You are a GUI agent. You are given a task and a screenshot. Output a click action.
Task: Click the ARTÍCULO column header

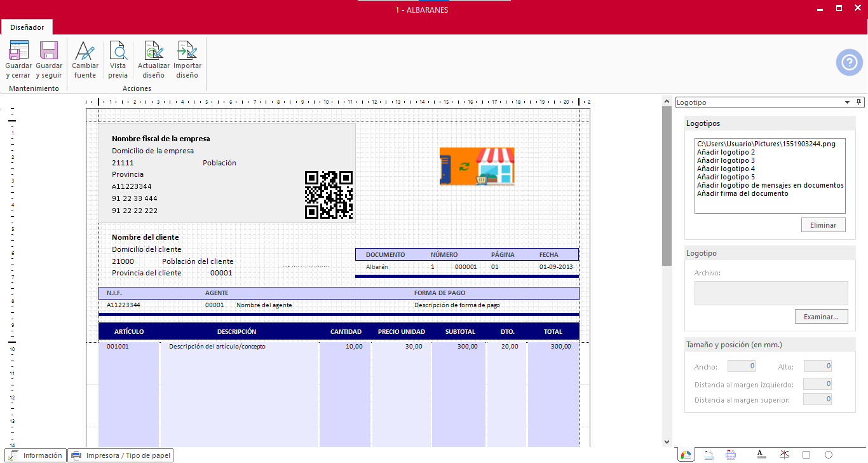click(129, 332)
